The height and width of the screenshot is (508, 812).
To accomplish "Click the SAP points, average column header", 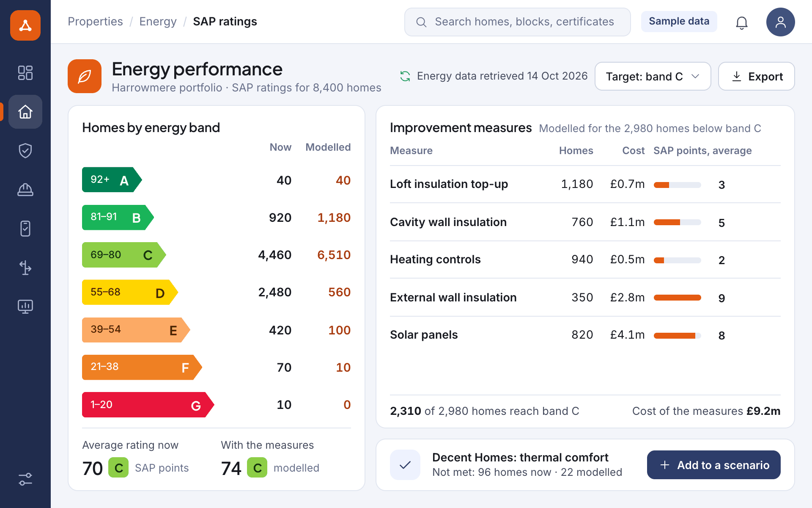I will [702, 151].
